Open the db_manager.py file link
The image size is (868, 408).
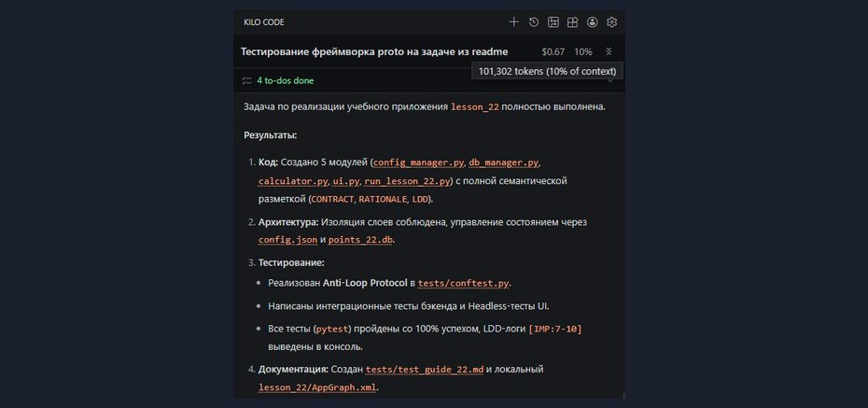click(x=504, y=162)
